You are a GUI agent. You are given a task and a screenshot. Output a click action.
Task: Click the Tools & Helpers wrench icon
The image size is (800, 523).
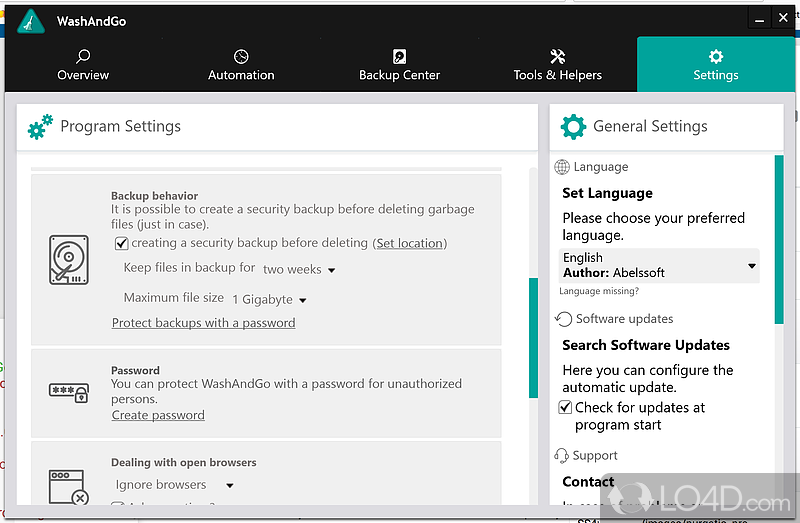click(x=557, y=56)
